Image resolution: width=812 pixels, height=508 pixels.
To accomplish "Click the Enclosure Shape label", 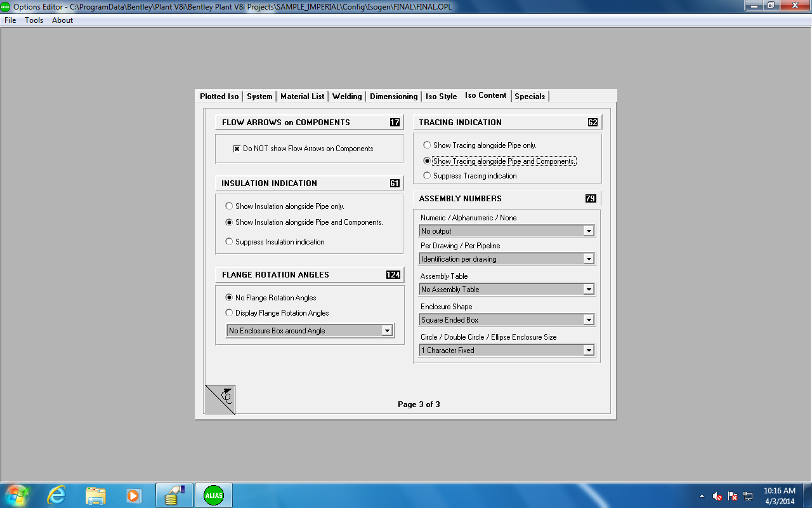I will 447,307.
